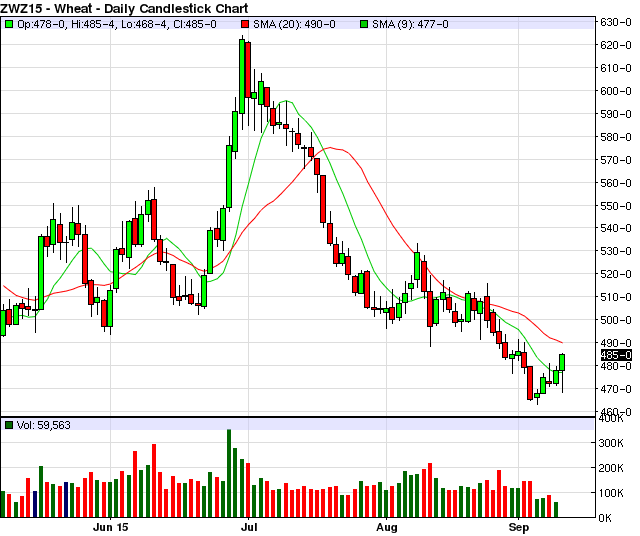Click the tallest green volume bar before Jul

point(229,473)
